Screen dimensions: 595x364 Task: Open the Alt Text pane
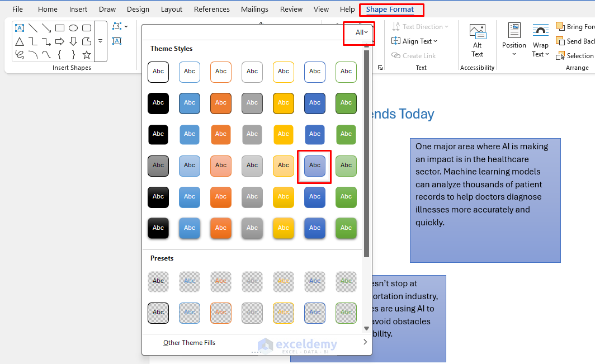[x=478, y=41]
